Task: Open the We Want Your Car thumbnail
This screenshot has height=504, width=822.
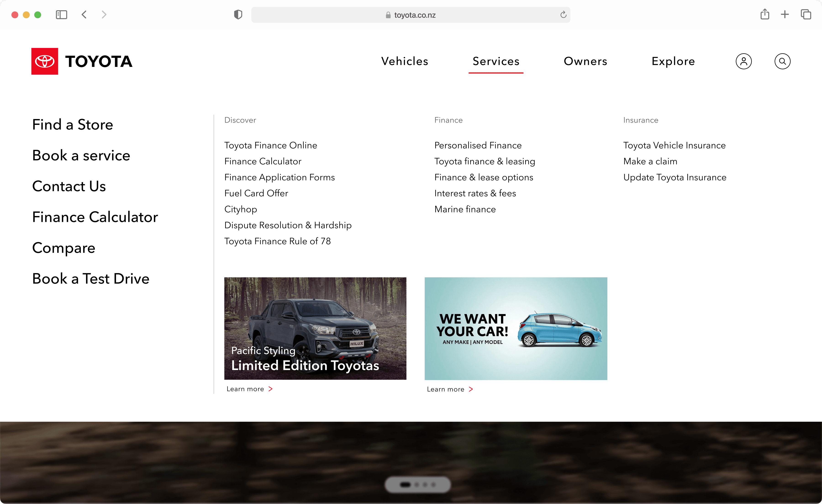Action: (515, 328)
